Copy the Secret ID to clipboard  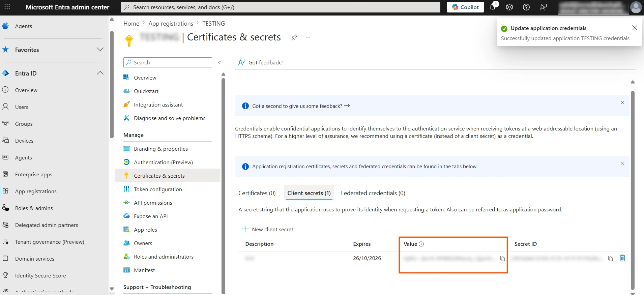coord(610,258)
